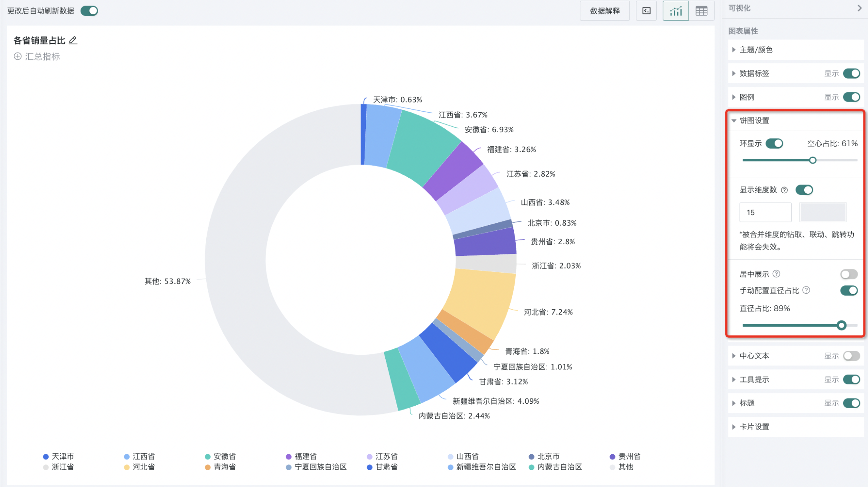Viewport: 868px width, 487px height.
Task: Toggle 工具提示 display switch
Action: (x=852, y=379)
